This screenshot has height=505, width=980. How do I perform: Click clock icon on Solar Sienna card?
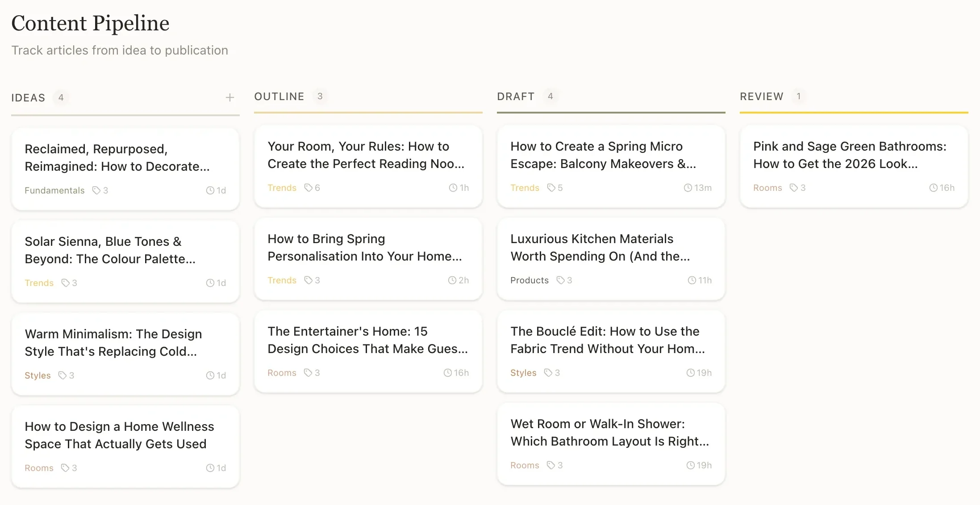pyautogui.click(x=210, y=283)
